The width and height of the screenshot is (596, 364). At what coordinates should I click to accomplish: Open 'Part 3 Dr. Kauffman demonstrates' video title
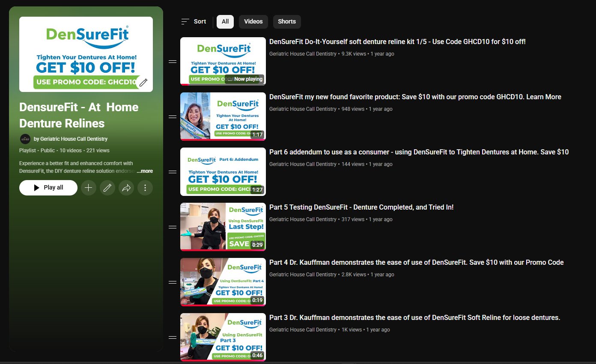click(x=415, y=318)
